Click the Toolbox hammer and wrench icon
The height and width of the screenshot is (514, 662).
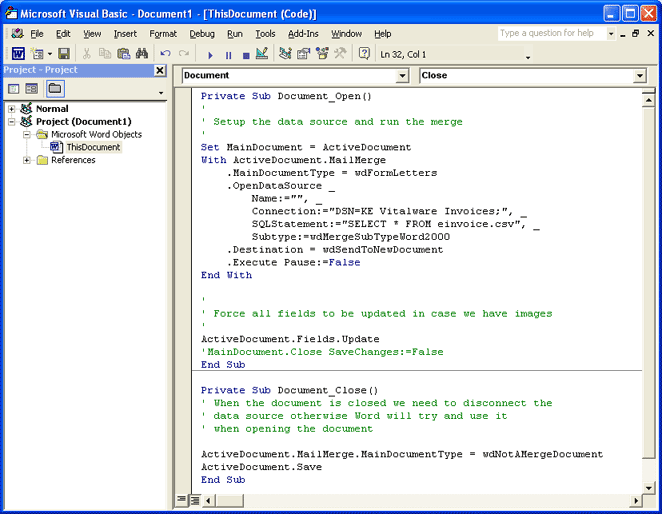[x=340, y=54]
